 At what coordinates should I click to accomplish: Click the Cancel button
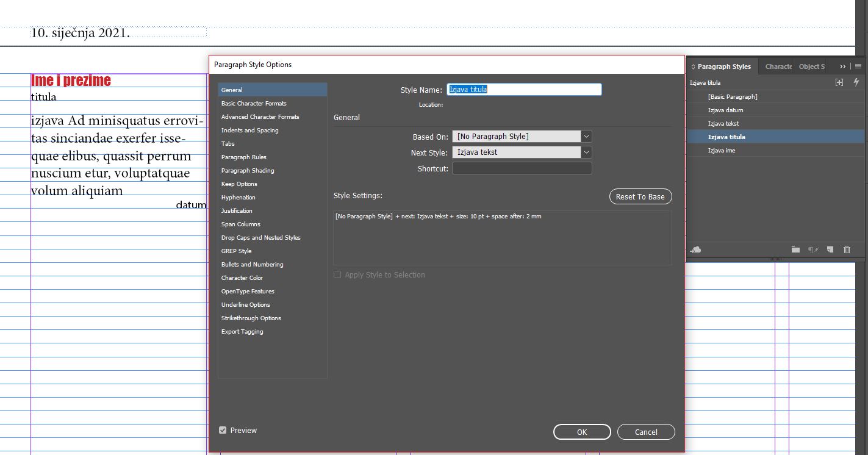(x=646, y=432)
